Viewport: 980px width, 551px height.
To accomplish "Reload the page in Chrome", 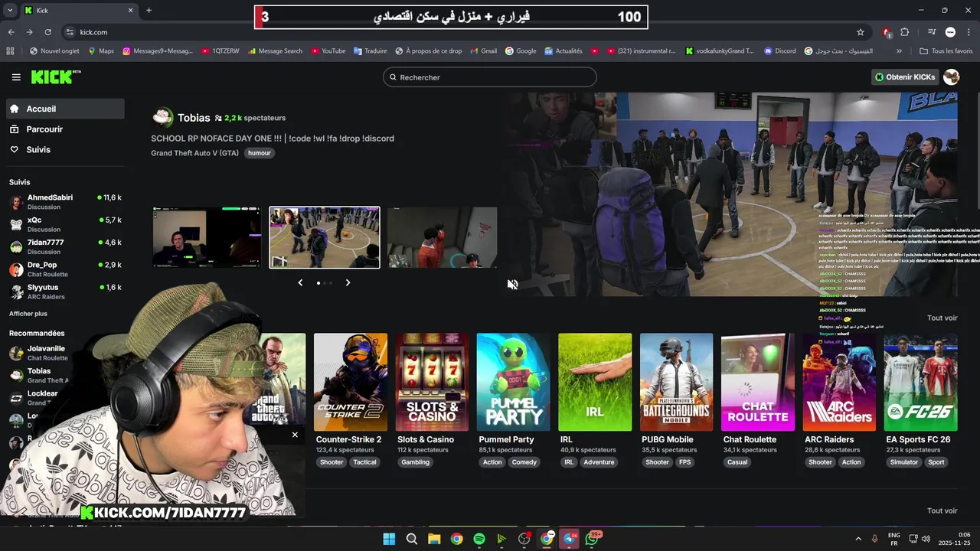I will (x=47, y=32).
